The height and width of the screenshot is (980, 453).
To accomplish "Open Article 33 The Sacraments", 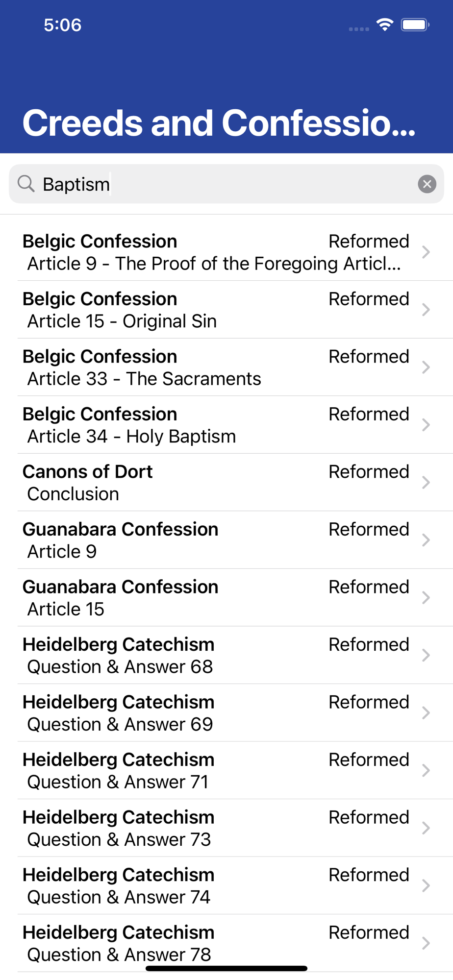I will click(216, 367).
